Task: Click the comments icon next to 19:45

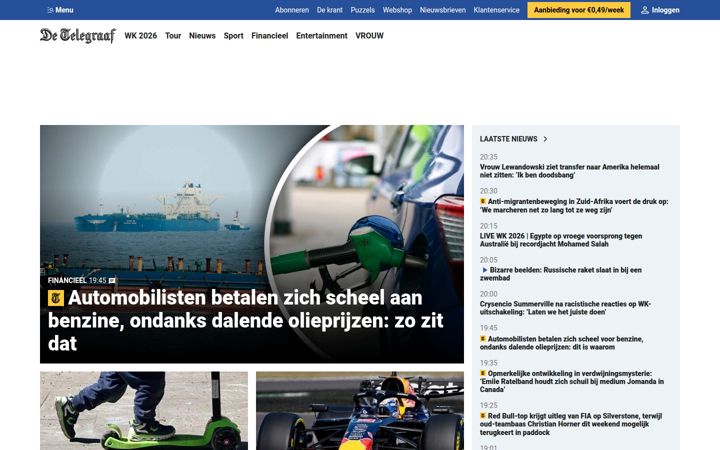Action: [x=112, y=281]
